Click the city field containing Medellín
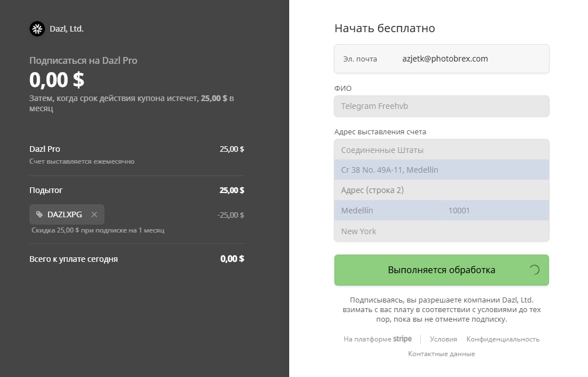The height and width of the screenshot is (377, 588). click(387, 211)
